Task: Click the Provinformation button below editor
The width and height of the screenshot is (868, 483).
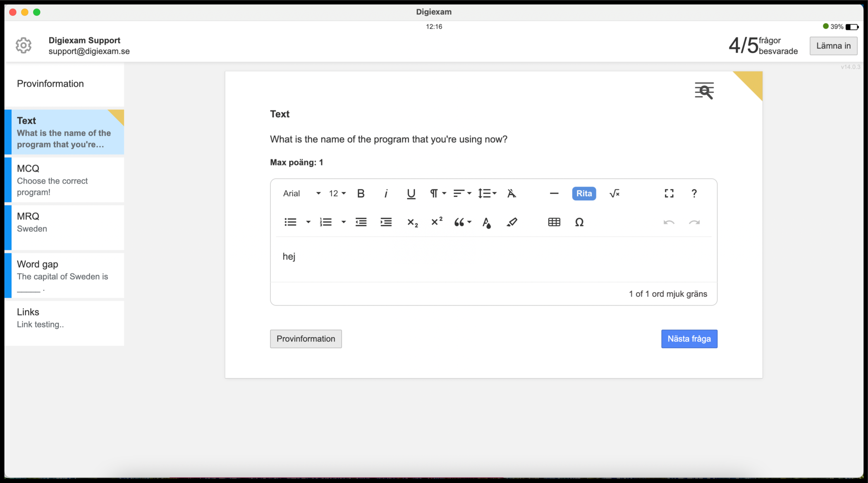Action: click(x=306, y=338)
